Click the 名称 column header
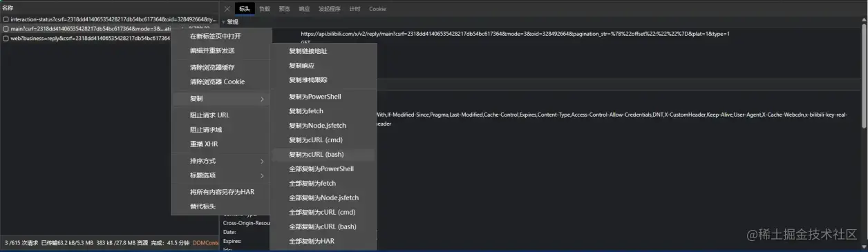This screenshot has height=252, width=868. 8,8
